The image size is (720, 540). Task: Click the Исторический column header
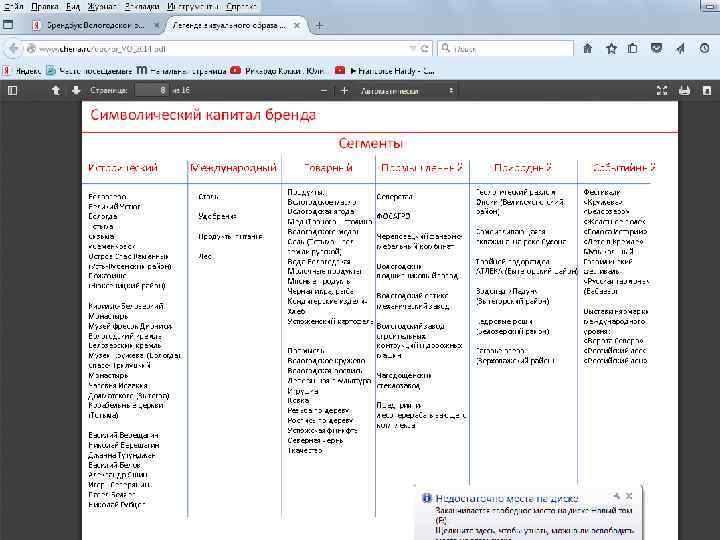coord(123,168)
